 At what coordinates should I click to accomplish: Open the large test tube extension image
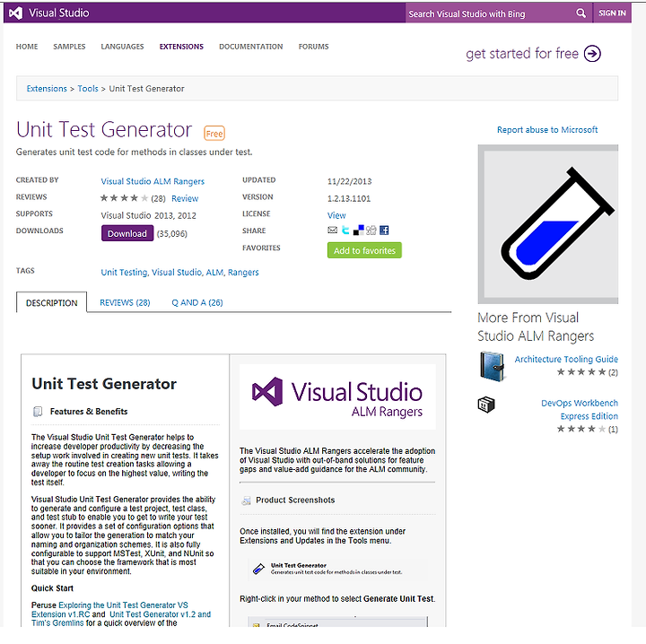(x=548, y=224)
